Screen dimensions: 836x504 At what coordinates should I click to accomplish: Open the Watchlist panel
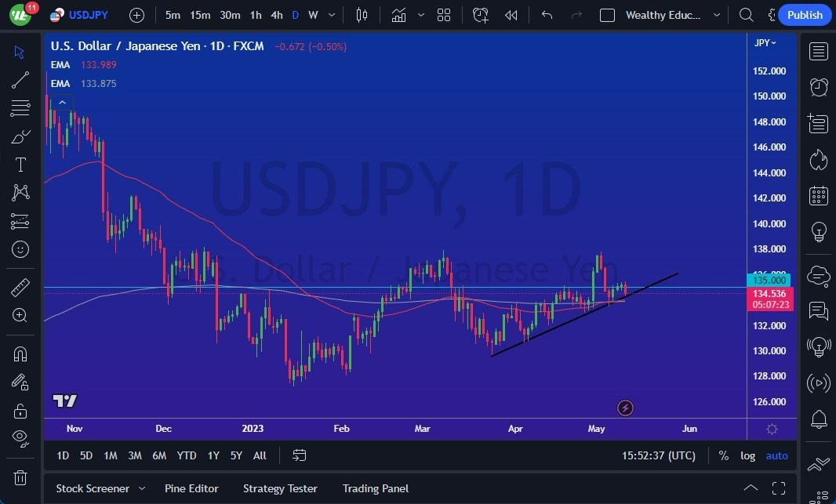coord(818,51)
